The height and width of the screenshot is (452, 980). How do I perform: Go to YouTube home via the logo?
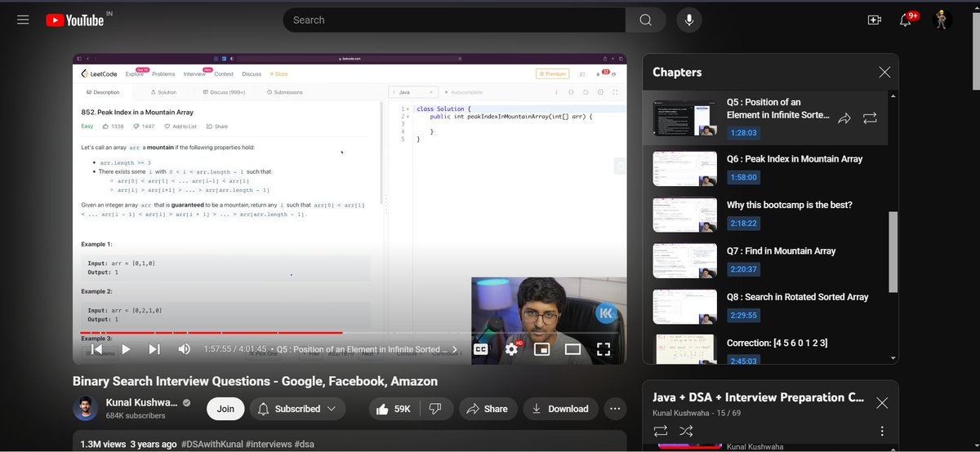[x=75, y=20]
